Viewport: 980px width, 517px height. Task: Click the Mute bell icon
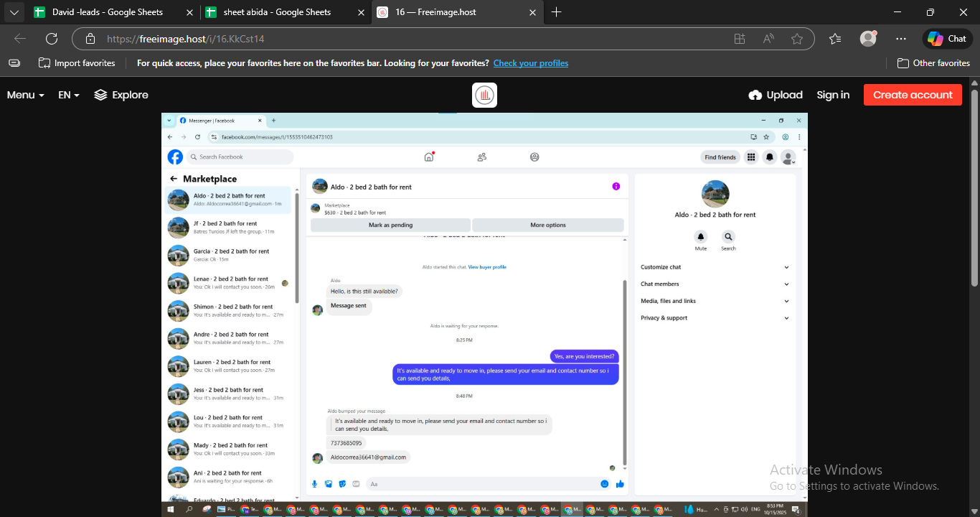pyautogui.click(x=701, y=236)
